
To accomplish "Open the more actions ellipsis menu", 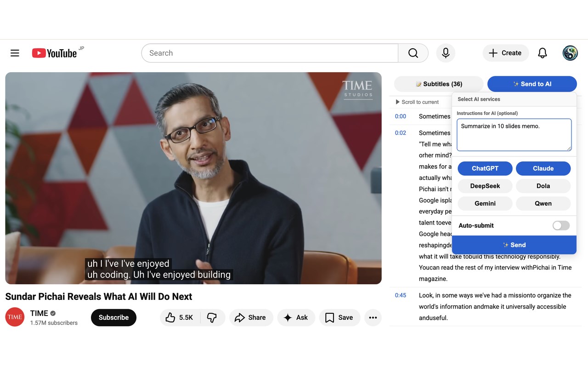I will (373, 317).
